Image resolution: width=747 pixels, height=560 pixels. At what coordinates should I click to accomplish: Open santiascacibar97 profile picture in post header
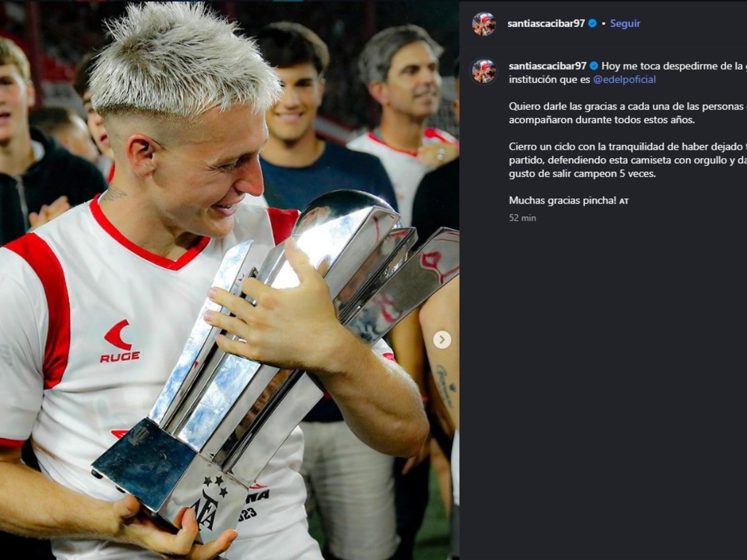[484, 24]
